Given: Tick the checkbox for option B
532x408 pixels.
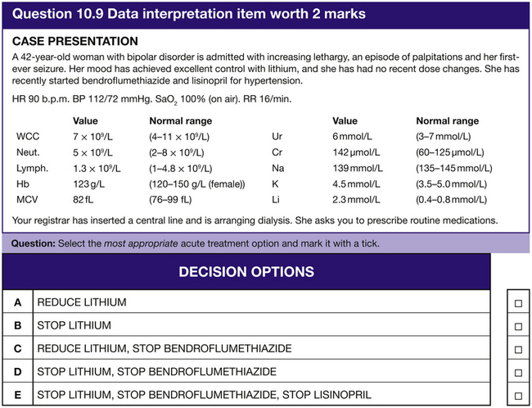Looking at the screenshot, I should point(517,325).
